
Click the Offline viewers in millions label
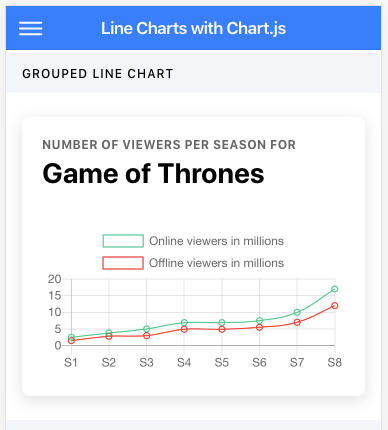coord(216,263)
